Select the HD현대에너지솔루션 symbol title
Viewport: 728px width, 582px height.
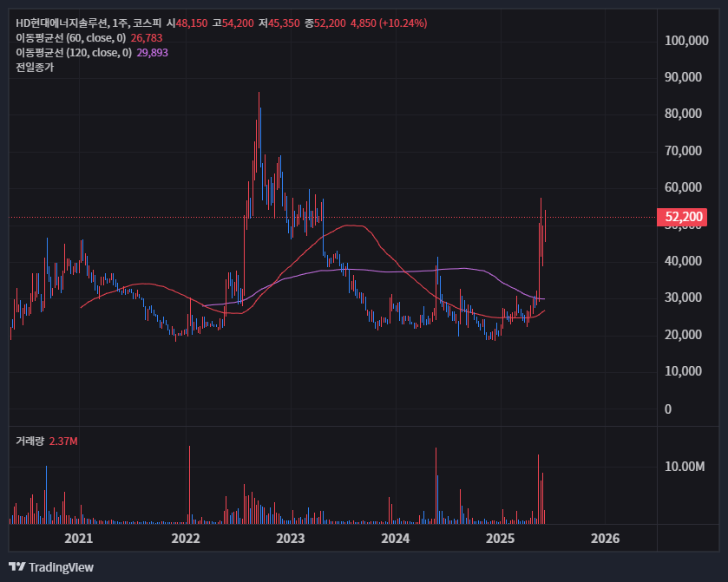(62, 23)
